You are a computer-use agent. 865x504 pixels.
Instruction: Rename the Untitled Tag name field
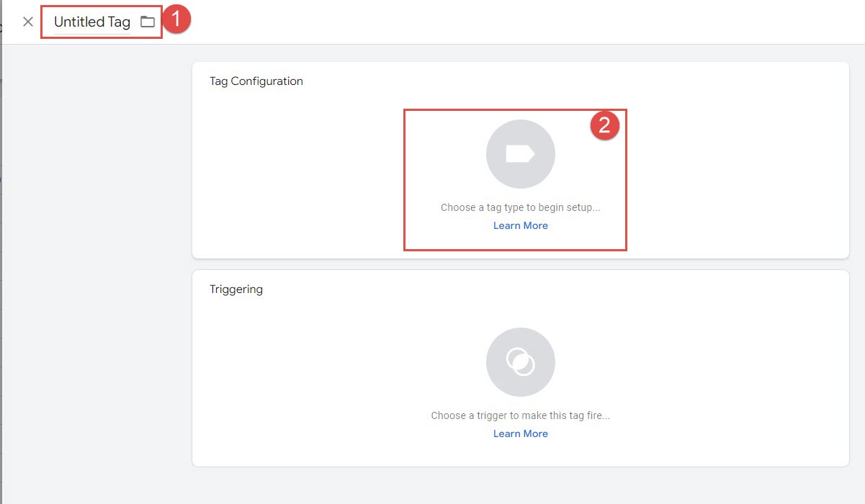pos(92,22)
